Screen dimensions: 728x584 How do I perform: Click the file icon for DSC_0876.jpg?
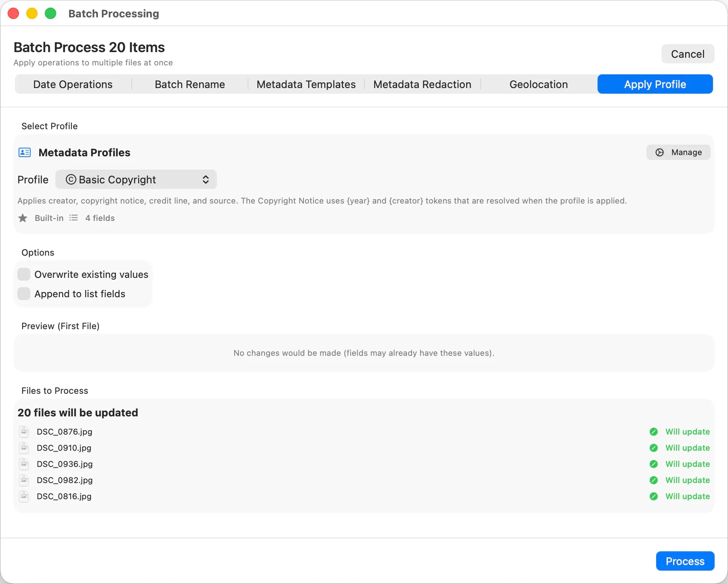pyautogui.click(x=24, y=431)
